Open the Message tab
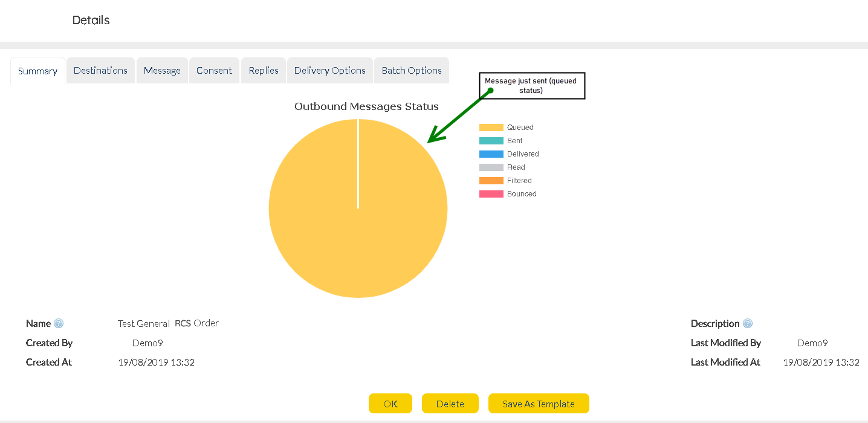 pos(162,70)
